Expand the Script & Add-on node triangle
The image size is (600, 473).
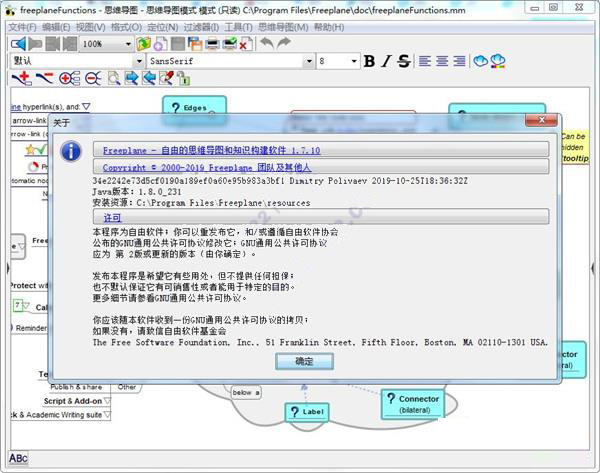click(107, 401)
